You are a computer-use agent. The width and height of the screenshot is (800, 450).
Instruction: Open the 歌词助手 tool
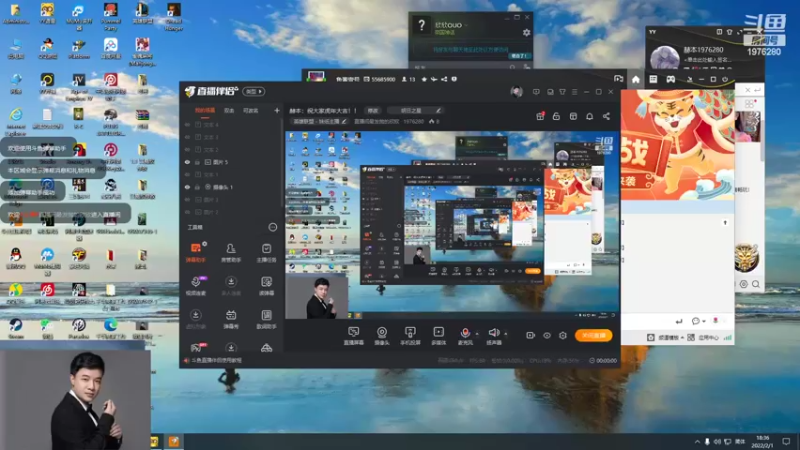point(266,319)
